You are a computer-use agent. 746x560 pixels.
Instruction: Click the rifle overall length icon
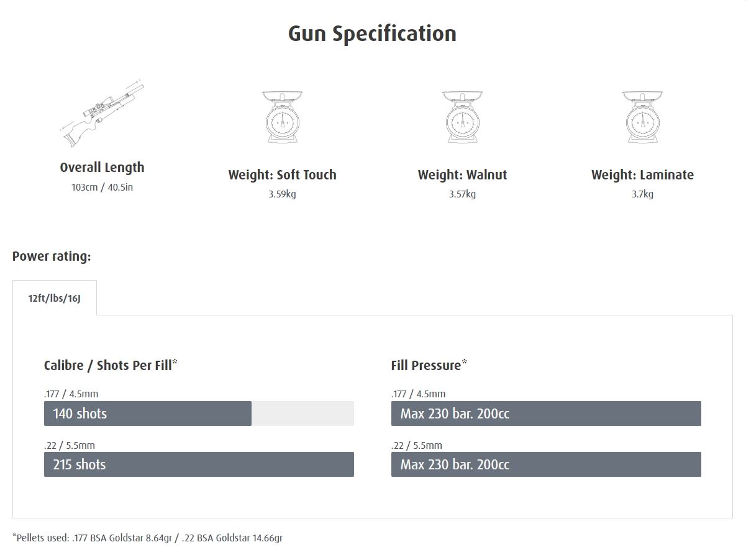click(x=102, y=114)
